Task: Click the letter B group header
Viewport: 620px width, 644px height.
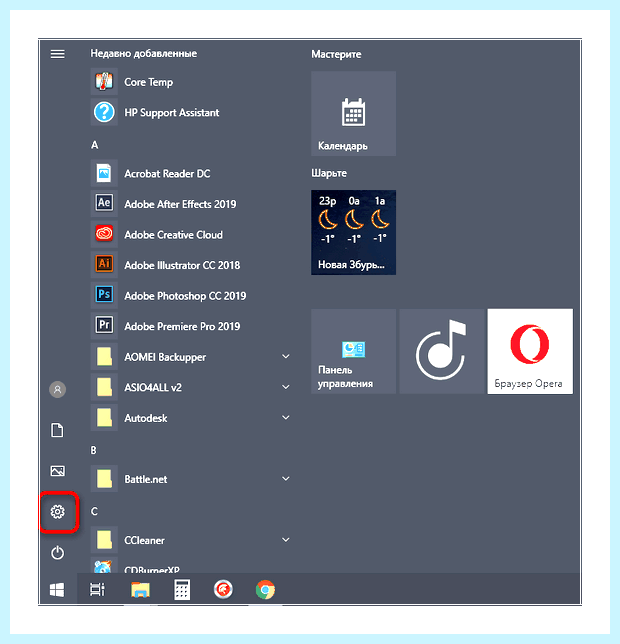Action: coord(94,450)
